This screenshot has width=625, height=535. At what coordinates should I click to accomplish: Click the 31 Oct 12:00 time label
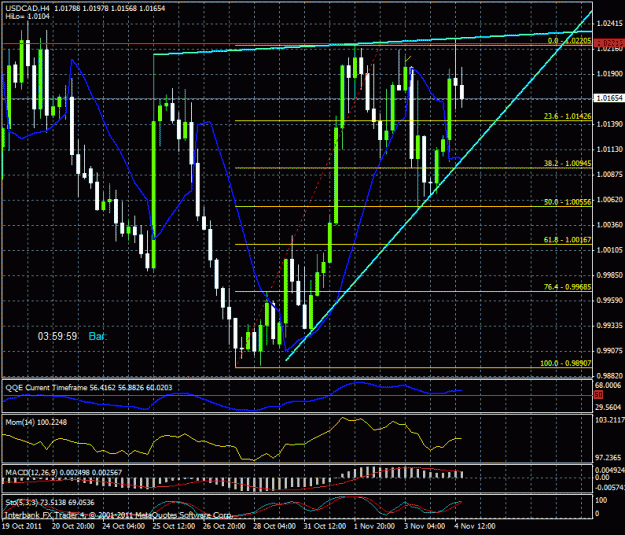[x=324, y=526]
